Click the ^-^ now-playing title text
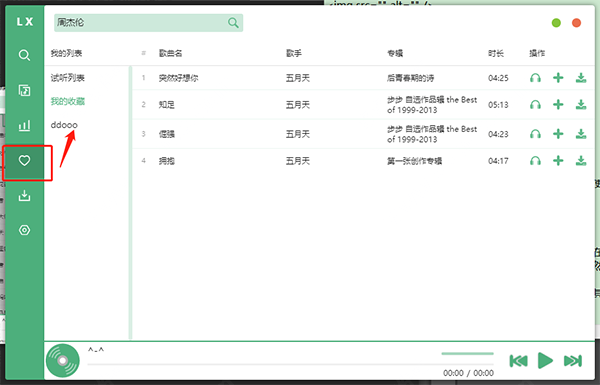The width and height of the screenshot is (600, 385). (96, 350)
